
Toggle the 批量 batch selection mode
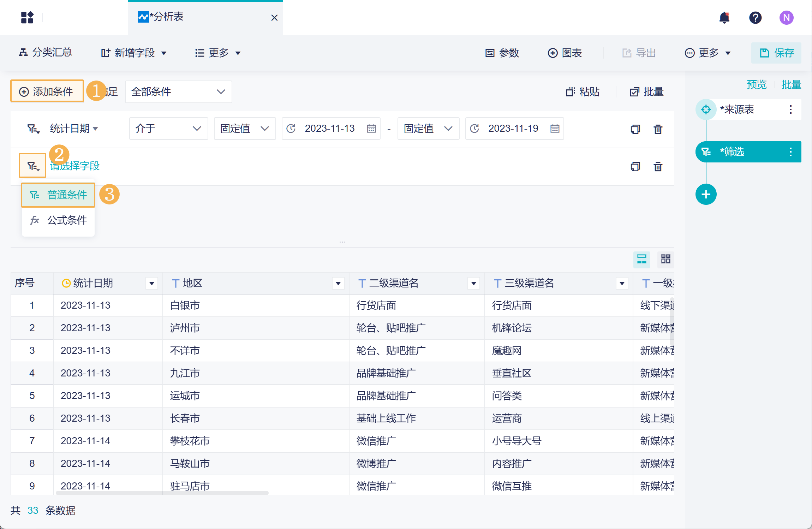647,92
